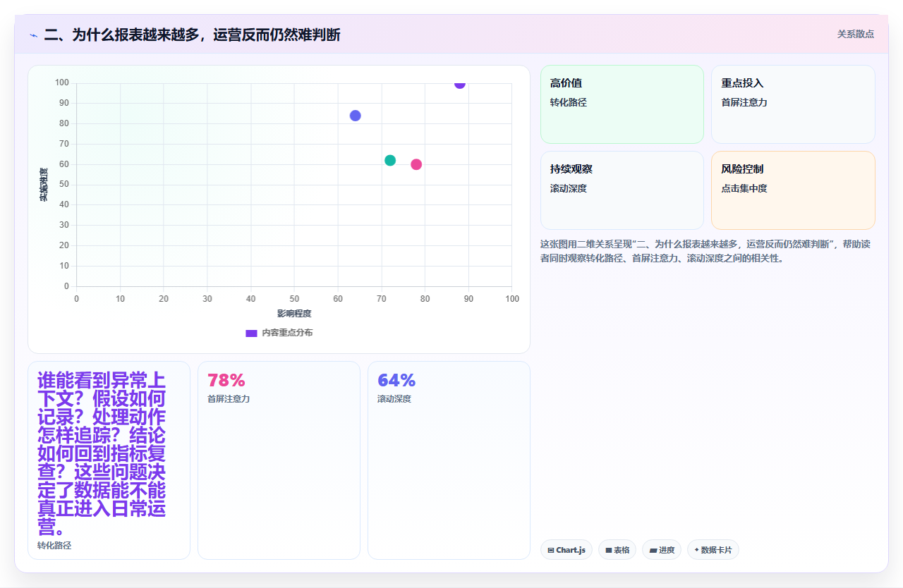Open the 重点投入 首屏注意力 card
The width and height of the screenshot is (903, 588).
793,104
